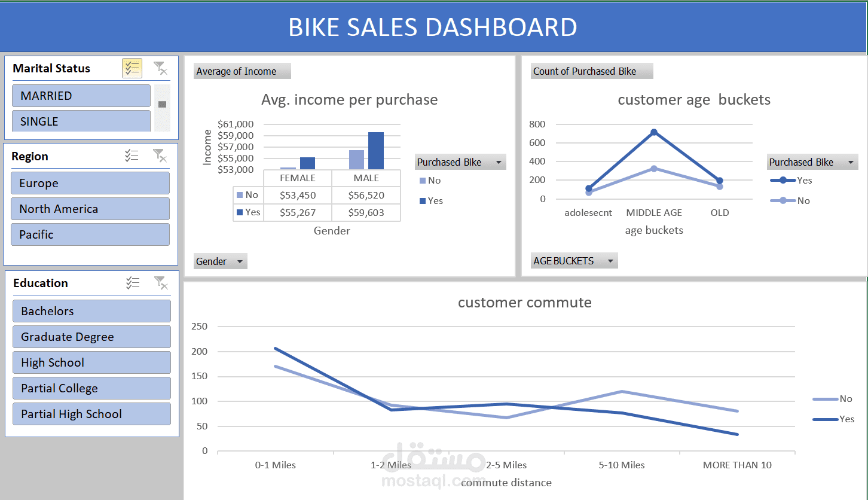Toggle the Europe region filter
Image resolution: width=868 pixels, height=500 pixels.
pyautogui.click(x=90, y=183)
